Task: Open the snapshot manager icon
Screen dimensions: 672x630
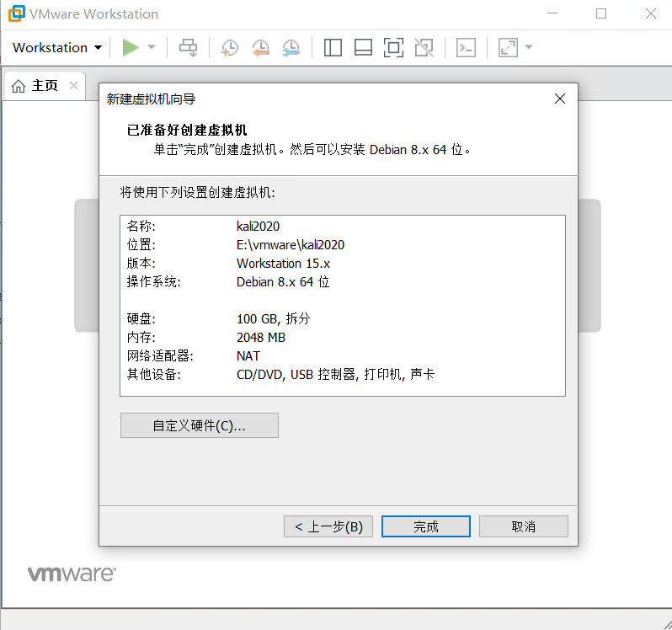Action: tap(291, 47)
